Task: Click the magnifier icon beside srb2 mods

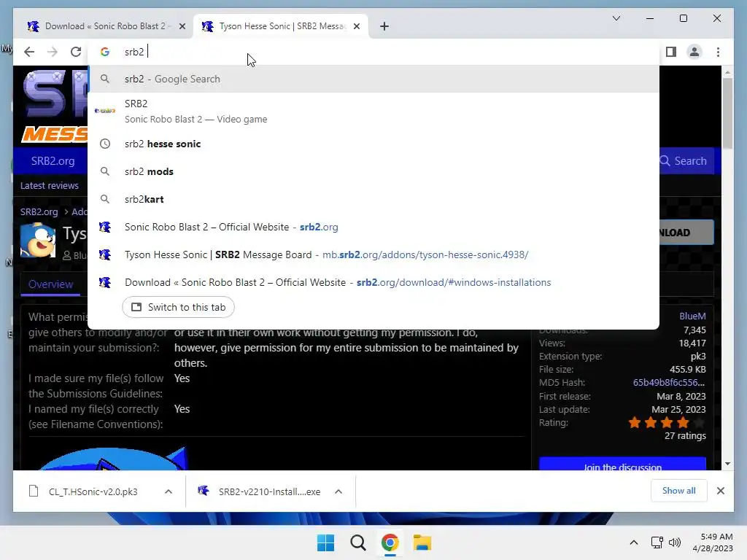Action: [x=105, y=171]
